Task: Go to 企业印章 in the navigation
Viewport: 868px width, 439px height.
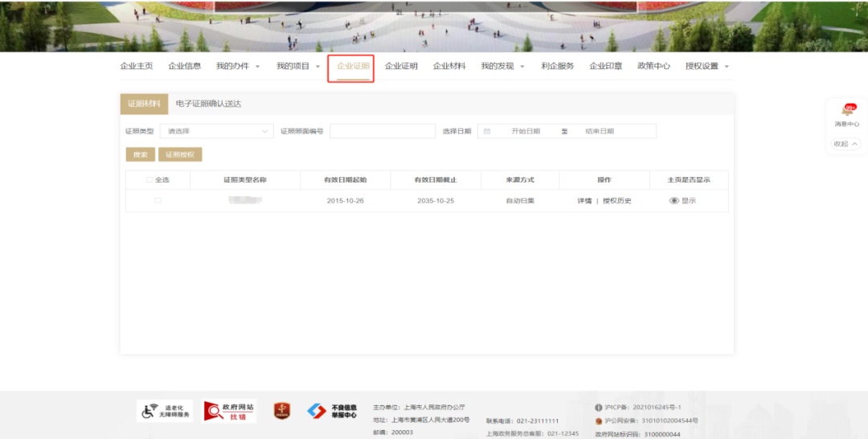Action: [605, 66]
